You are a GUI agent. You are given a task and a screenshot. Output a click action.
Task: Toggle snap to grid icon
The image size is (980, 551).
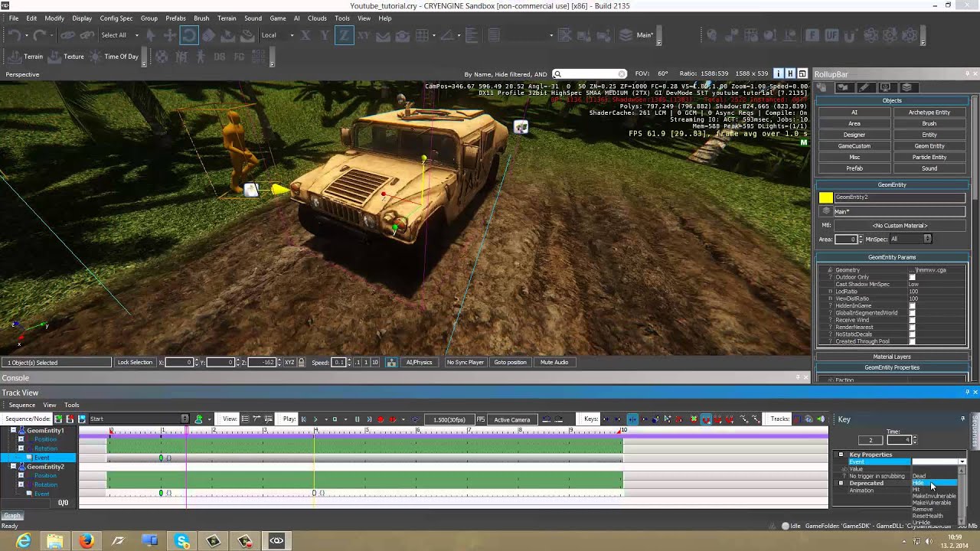[422, 35]
